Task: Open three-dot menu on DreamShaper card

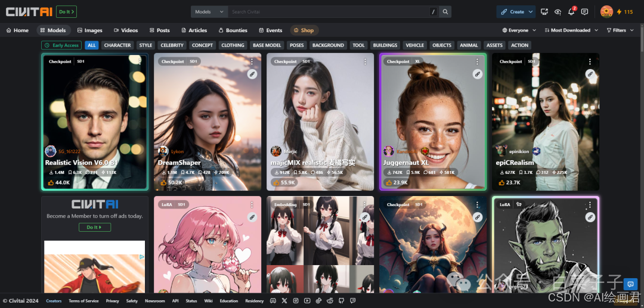Action: (x=252, y=61)
